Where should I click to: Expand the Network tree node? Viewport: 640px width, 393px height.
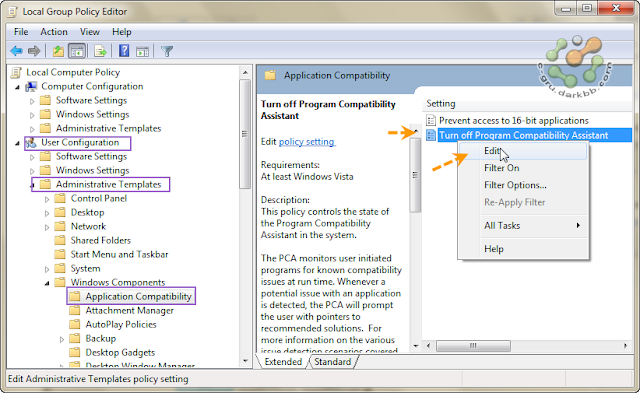point(47,227)
